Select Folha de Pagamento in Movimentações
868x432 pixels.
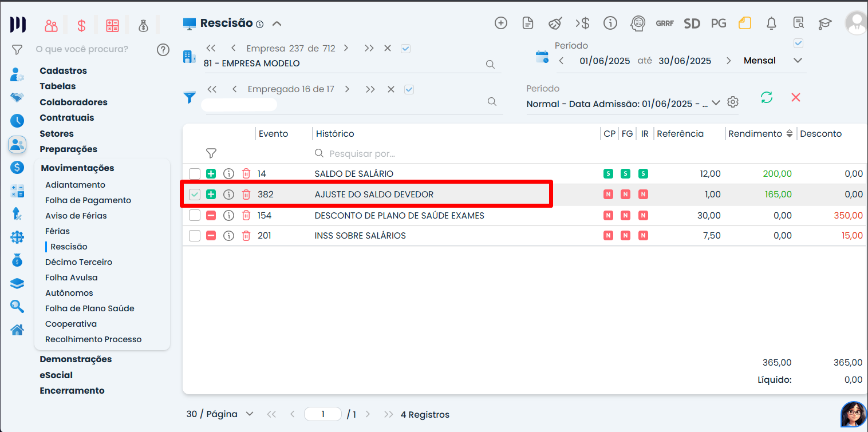tap(88, 200)
